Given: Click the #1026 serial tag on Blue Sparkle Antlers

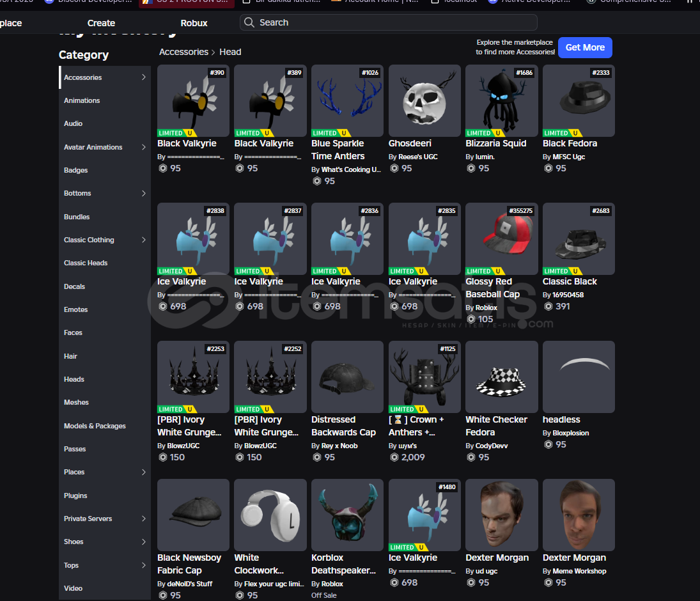Looking at the screenshot, I should tap(370, 72).
